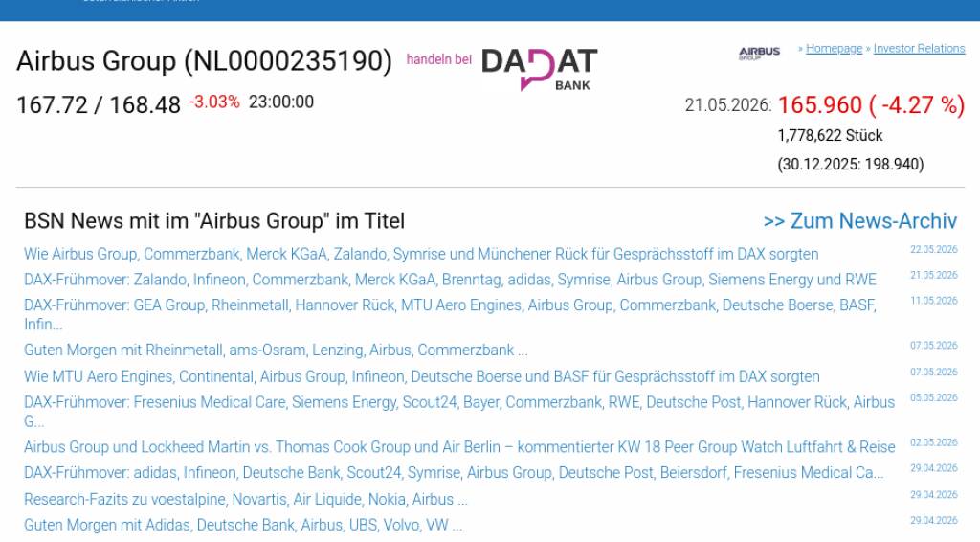The width and height of the screenshot is (980, 542).
Task: Open DAX-Frühmover article starting with Fresenius Medical Care
Action: click(x=459, y=412)
